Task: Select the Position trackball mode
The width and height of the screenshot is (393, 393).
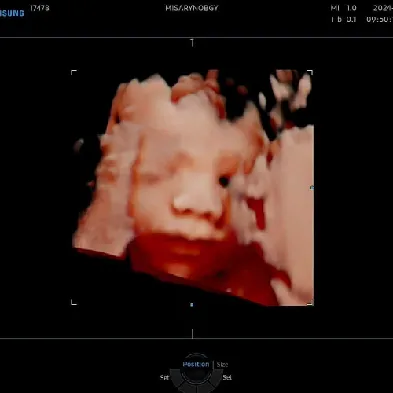Action: coord(196,364)
